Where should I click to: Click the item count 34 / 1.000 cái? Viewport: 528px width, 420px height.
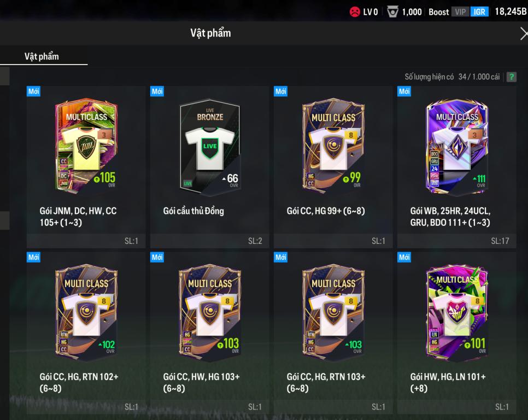pos(479,77)
